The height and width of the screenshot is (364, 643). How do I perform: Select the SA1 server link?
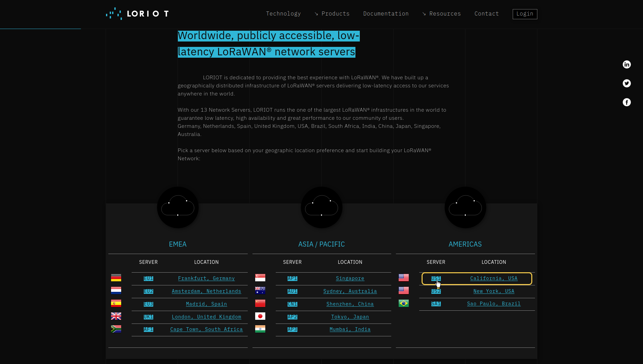436,304
